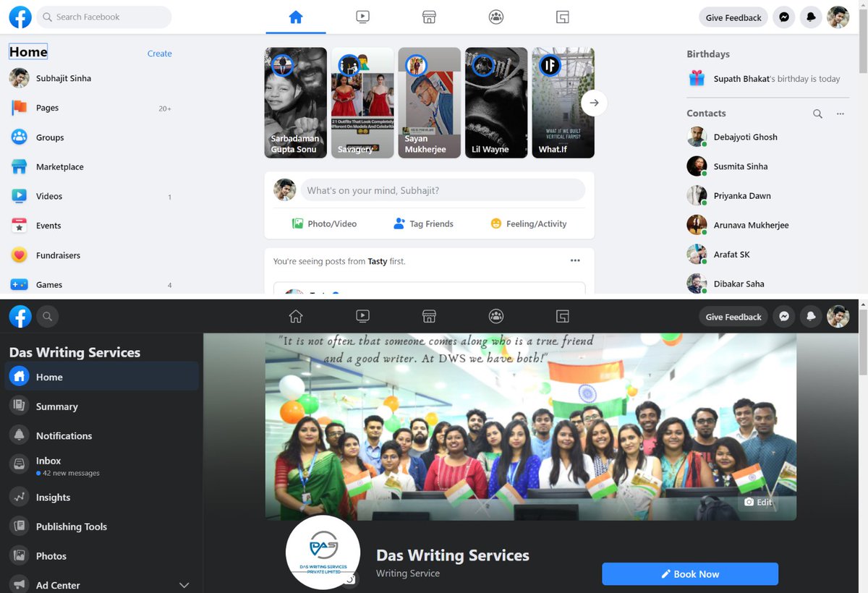
Task: Click camera icon on page profile picture
Action: coord(351,579)
